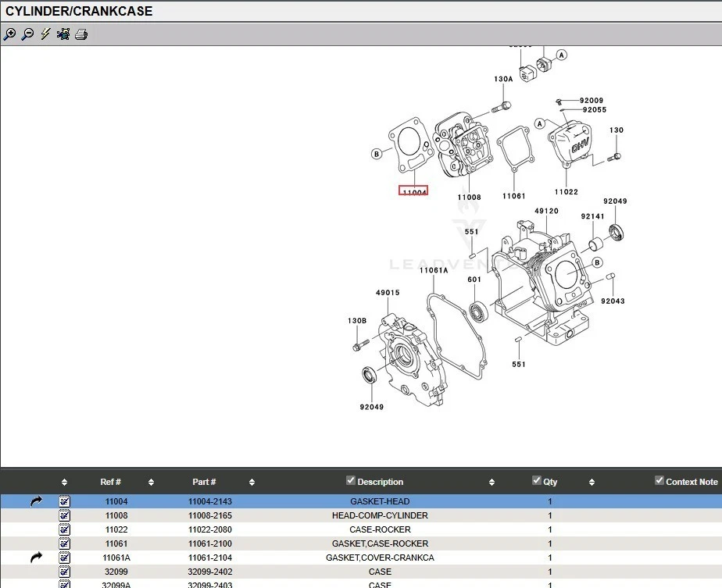
Task: Click part label 49015 in the diagram
Action: point(388,293)
